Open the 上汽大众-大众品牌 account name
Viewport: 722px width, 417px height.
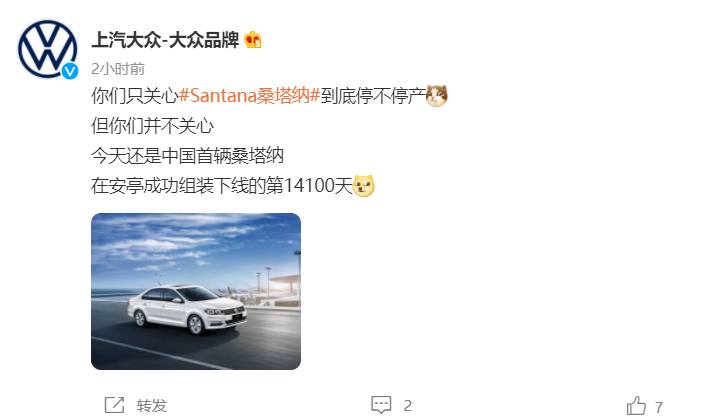[165, 40]
